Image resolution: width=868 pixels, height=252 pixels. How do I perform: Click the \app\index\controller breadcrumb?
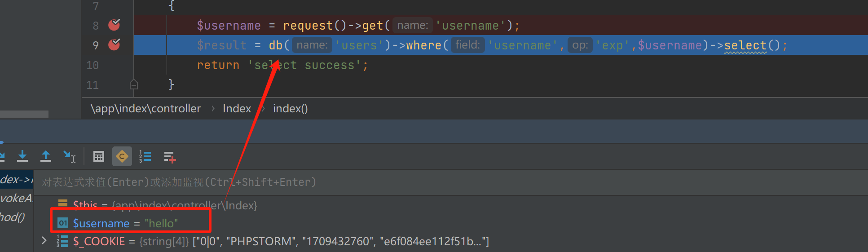pyautogui.click(x=145, y=109)
